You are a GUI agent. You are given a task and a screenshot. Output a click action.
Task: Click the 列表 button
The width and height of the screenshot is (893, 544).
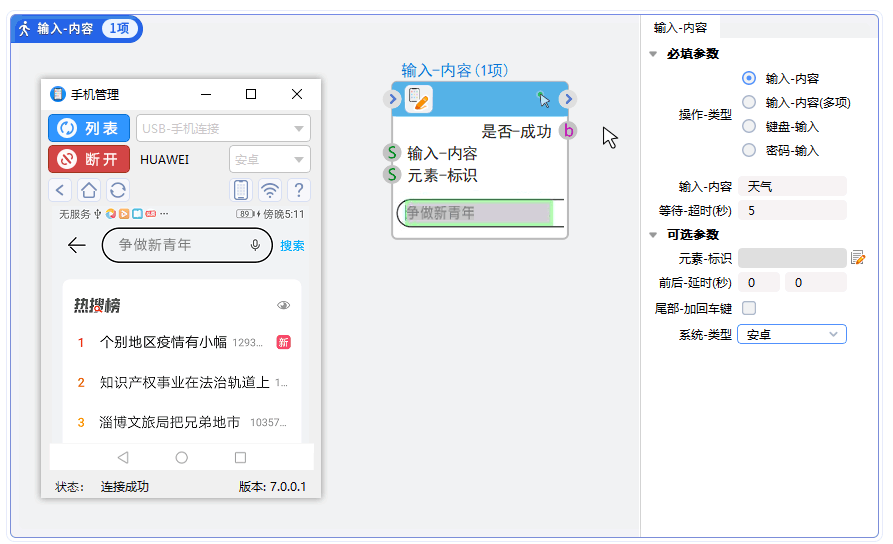(89, 128)
